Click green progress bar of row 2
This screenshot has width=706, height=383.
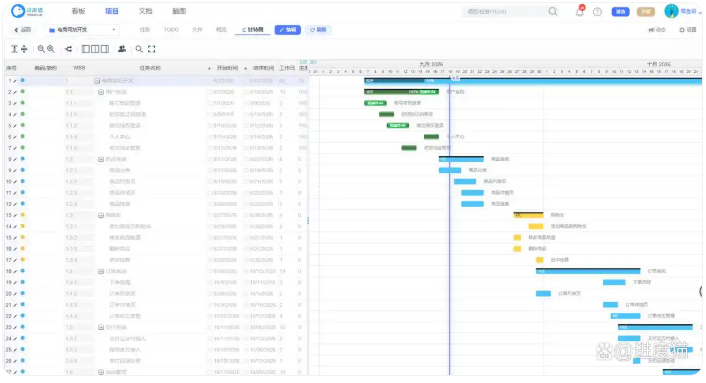click(401, 92)
